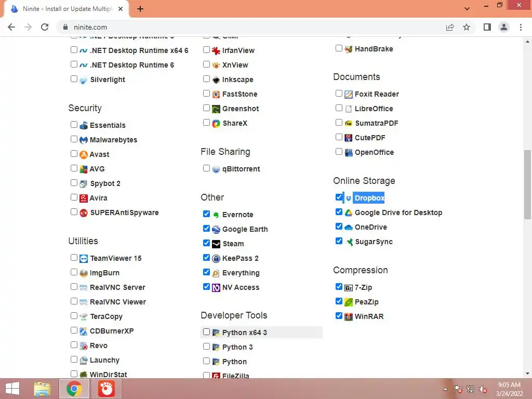Uncheck the Dropbox checkbox
Screen dimensions: 532x399
coord(339,197)
